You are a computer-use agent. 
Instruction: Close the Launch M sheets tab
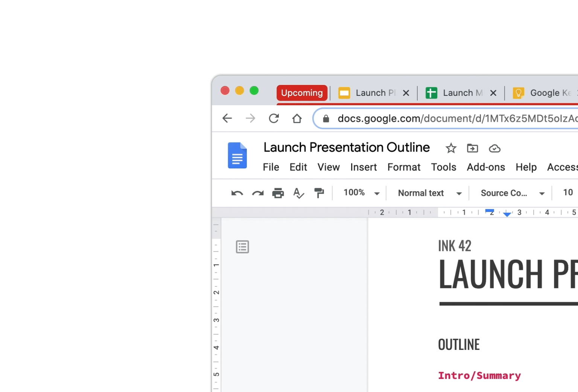tap(493, 93)
